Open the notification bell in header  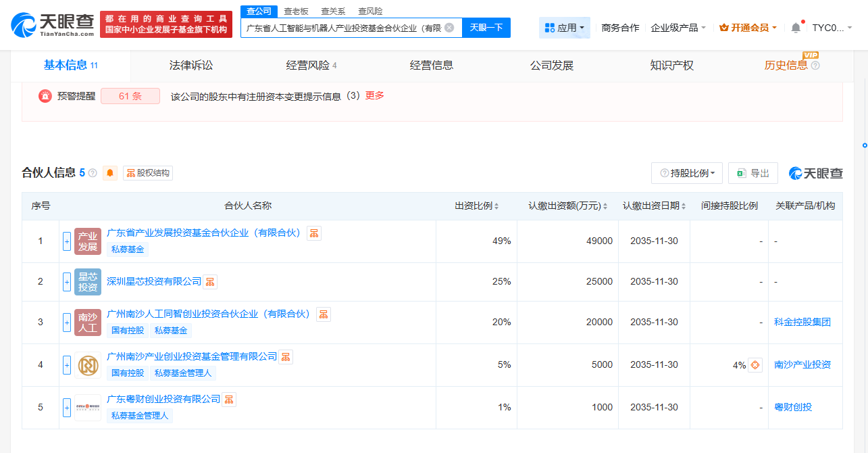click(796, 28)
